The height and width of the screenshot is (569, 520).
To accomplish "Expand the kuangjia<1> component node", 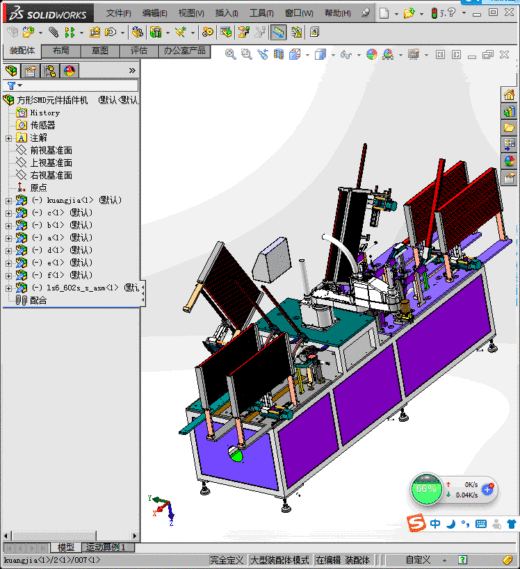I will (x=9, y=201).
